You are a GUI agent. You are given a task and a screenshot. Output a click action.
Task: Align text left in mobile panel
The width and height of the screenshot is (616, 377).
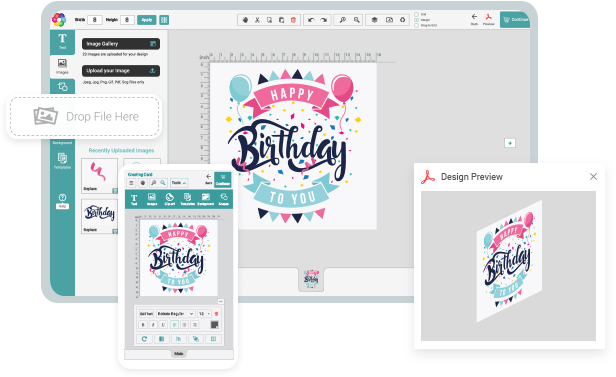(174, 324)
